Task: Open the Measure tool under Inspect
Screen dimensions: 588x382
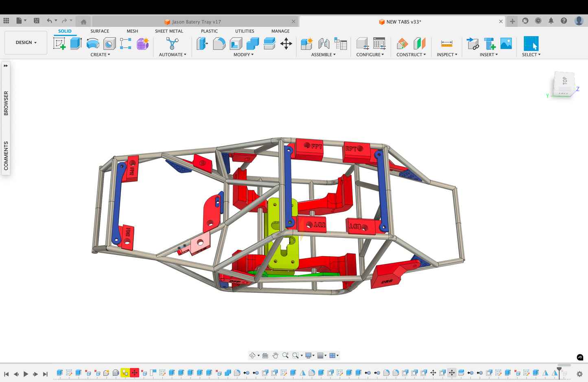Action: pyautogui.click(x=446, y=44)
